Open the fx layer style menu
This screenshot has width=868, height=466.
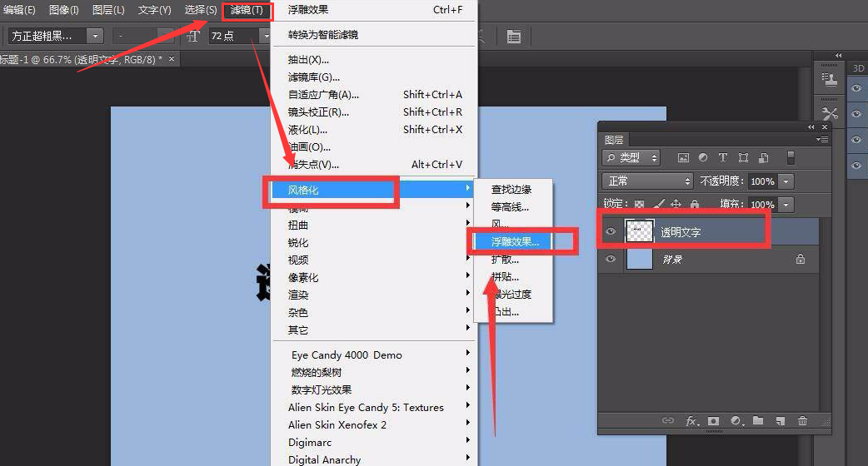(x=692, y=421)
